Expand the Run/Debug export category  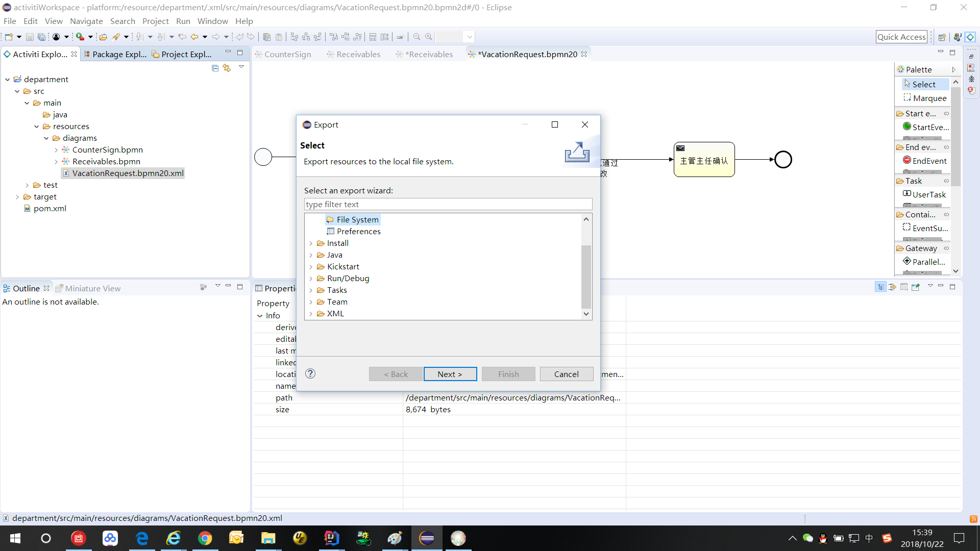pyautogui.click(x=311, y=279)
